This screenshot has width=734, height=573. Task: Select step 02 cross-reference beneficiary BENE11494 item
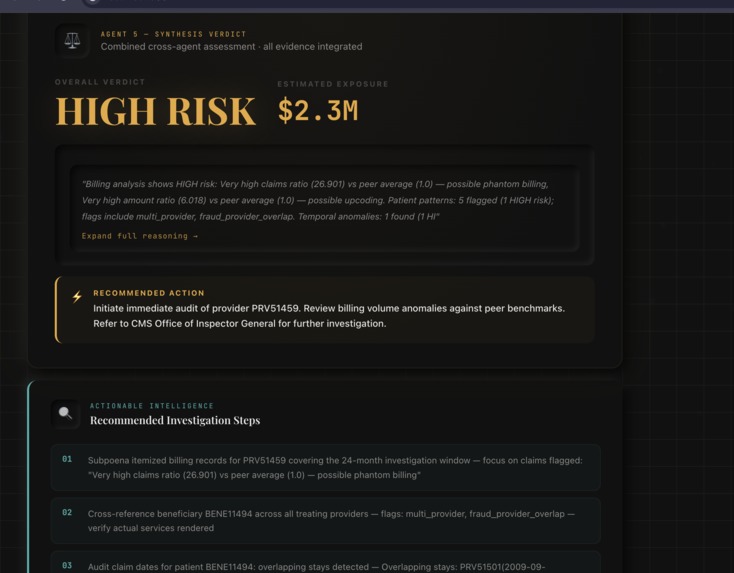[x=325, y=521]
